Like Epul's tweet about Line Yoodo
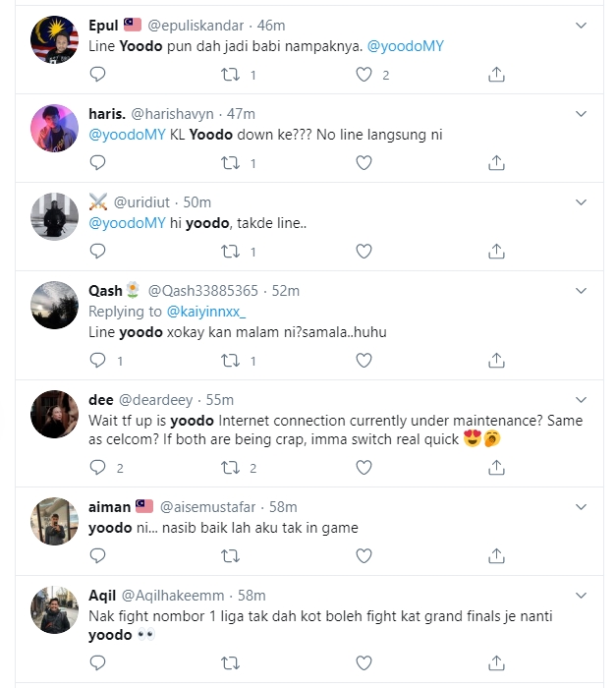 364,75
